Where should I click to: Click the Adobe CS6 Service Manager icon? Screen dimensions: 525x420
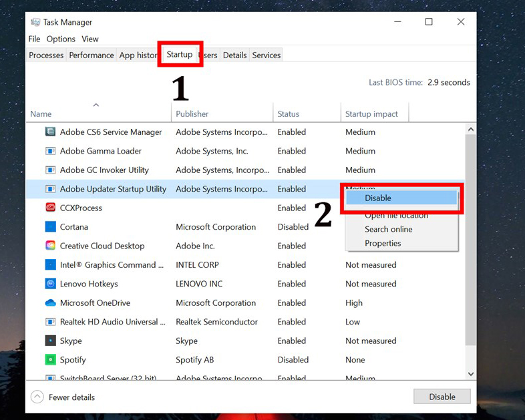pyautogui.click(x=50, y=132)
